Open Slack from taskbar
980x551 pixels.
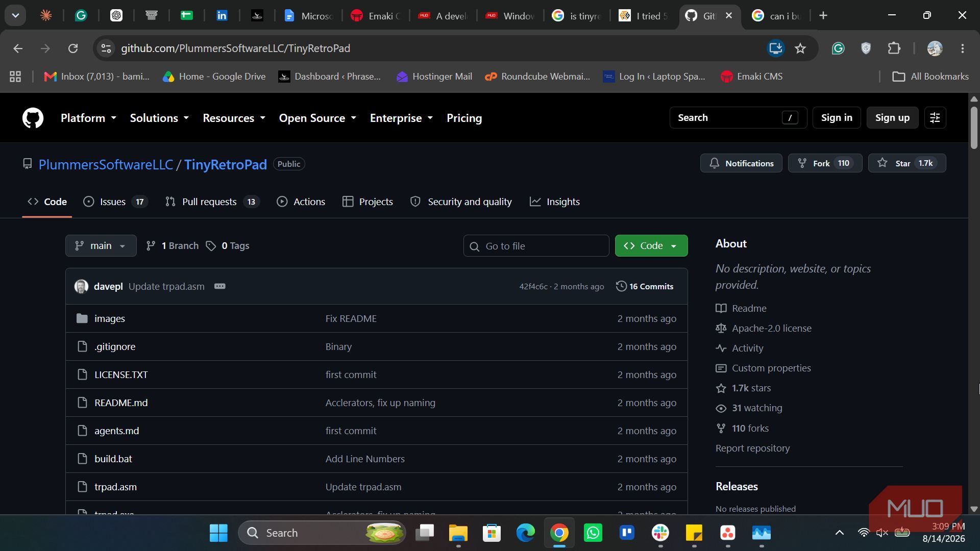(x=660, y=533)
